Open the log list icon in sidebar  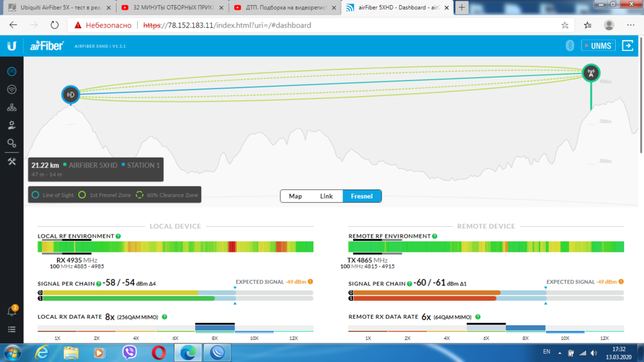[12, 329]
